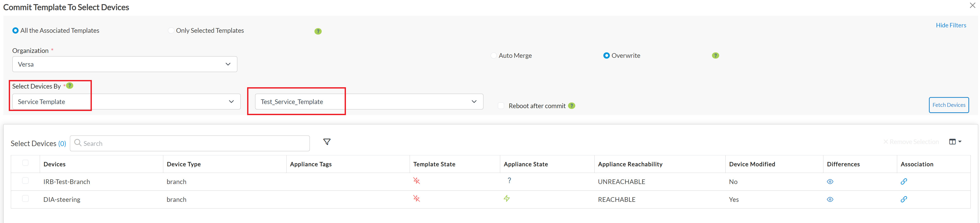
Task: Open the Organization dropdown showing Versa
Action: 125,64
